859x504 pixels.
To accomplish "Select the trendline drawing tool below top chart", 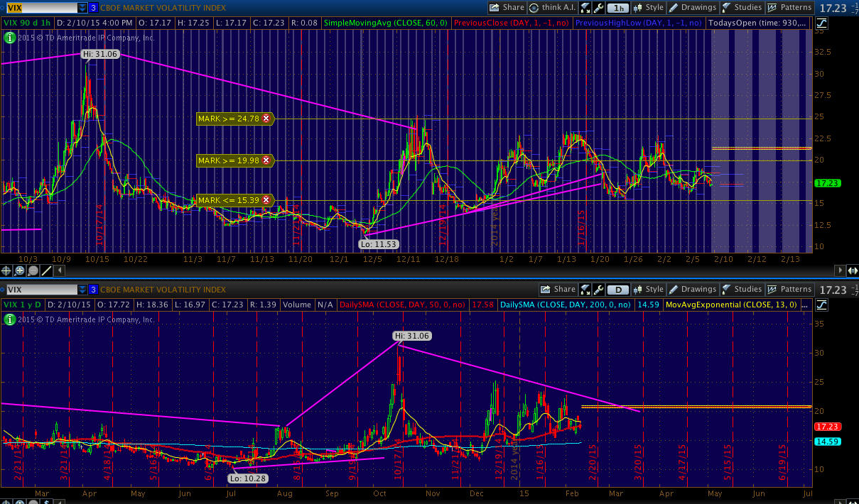I will [46, 270].
